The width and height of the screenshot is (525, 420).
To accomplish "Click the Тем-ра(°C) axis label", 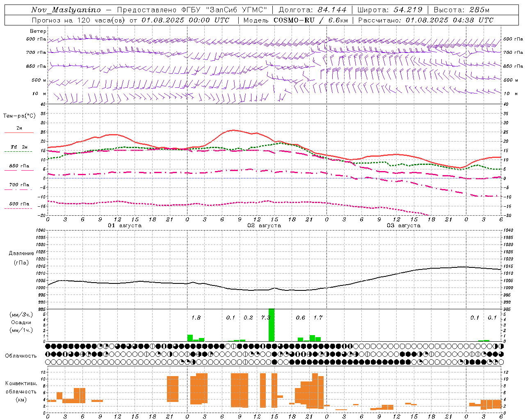I will click(x=19, y=116).
